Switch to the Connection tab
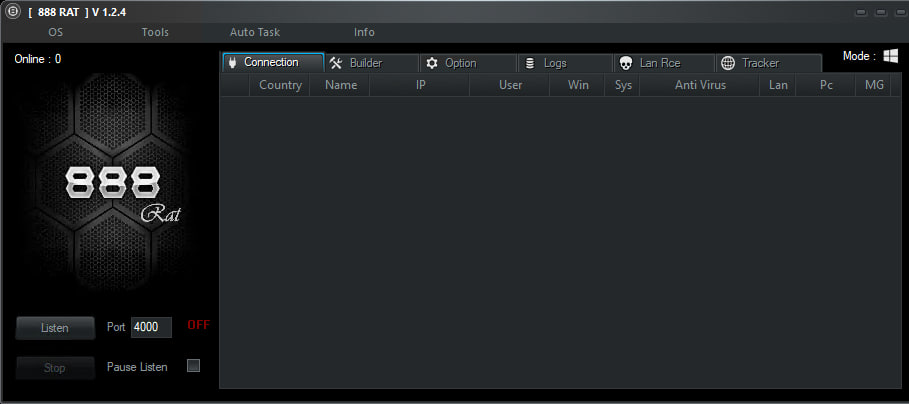The width and height of the screenshot is (909, 404). tap(273, 63)
